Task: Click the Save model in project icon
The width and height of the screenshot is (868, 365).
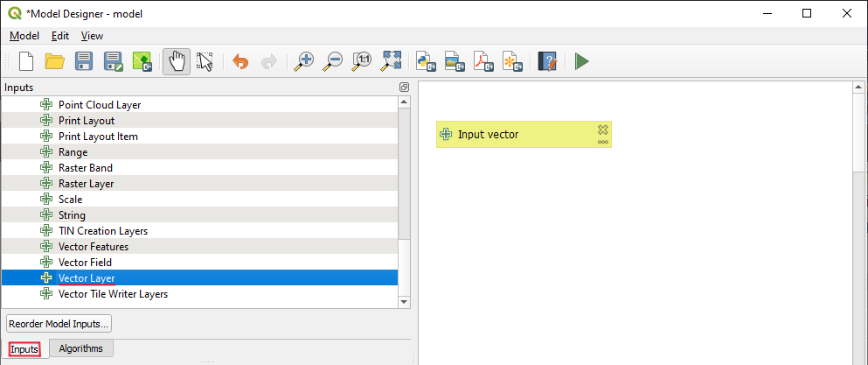Action: coord(142,61)
